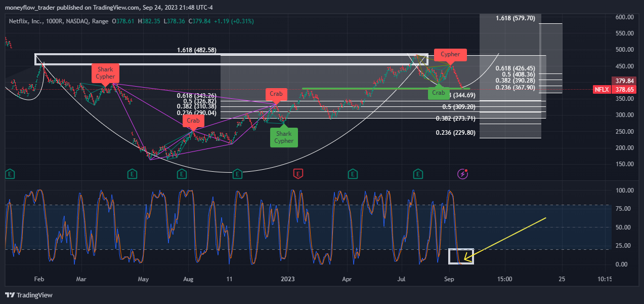Click the 0.236 (229.80) Fibonacci label
Image resolution: width=644 pixels, height=304 pixels.
456,133
